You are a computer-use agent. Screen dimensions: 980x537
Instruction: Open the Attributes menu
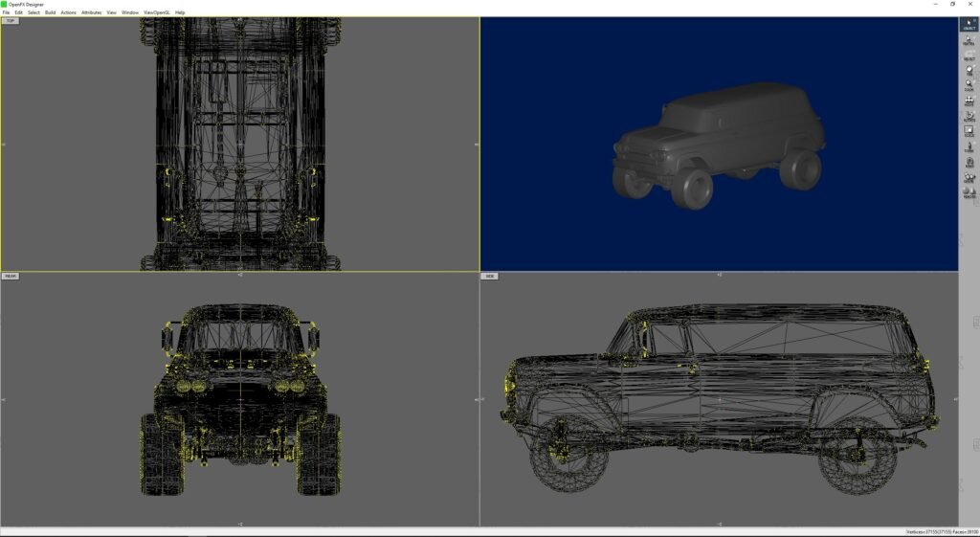(x=91, y=12)
